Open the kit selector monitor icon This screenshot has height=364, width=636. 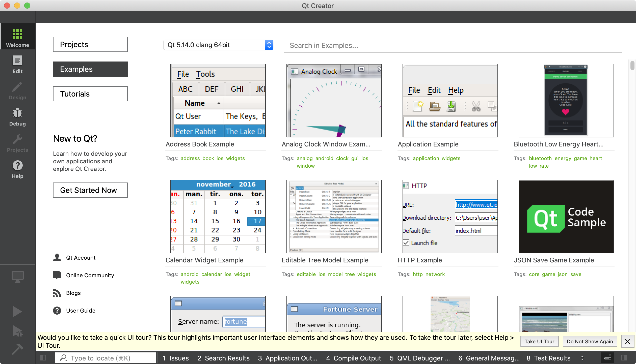pos(18,277)
